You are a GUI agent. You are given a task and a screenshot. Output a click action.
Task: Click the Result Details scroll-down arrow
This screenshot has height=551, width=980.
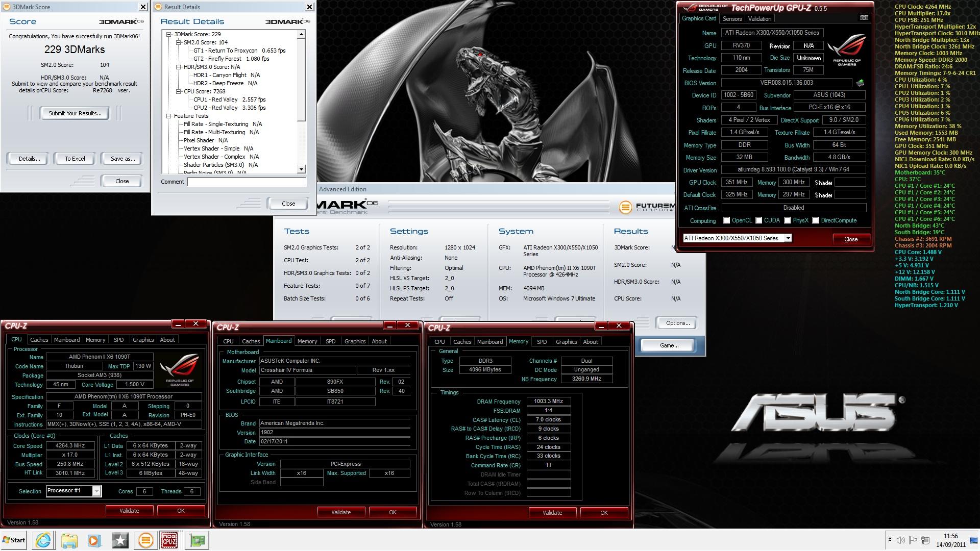coord(301,169)
